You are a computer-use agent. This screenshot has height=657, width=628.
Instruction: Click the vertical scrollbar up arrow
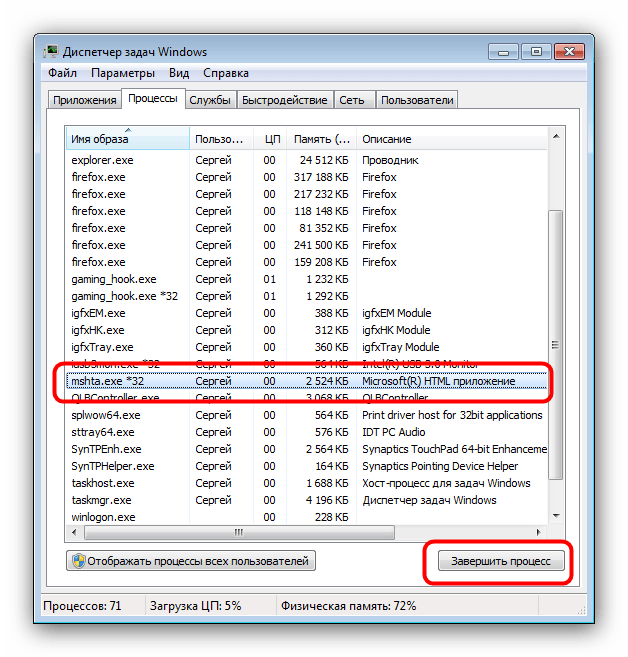556,136
